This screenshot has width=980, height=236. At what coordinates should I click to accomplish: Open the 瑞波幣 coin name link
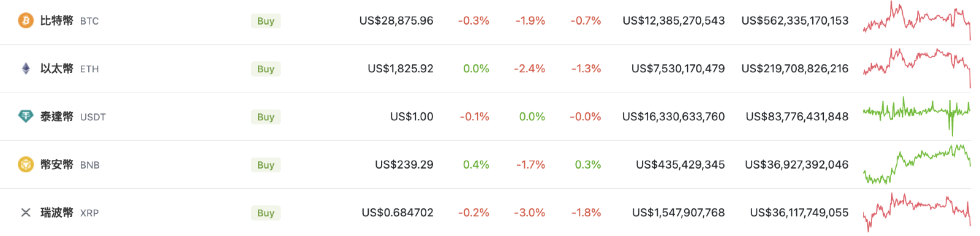(x=56, y=213)
